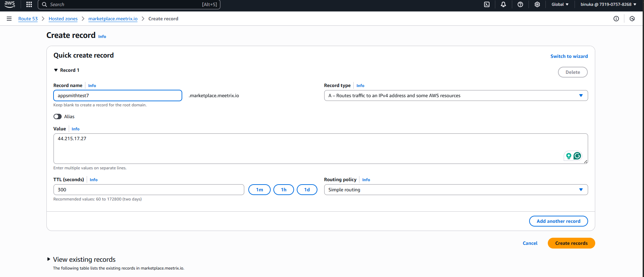The image size is (644, 277).
Task: Open the Global region selector
Action: coord(560,4)
